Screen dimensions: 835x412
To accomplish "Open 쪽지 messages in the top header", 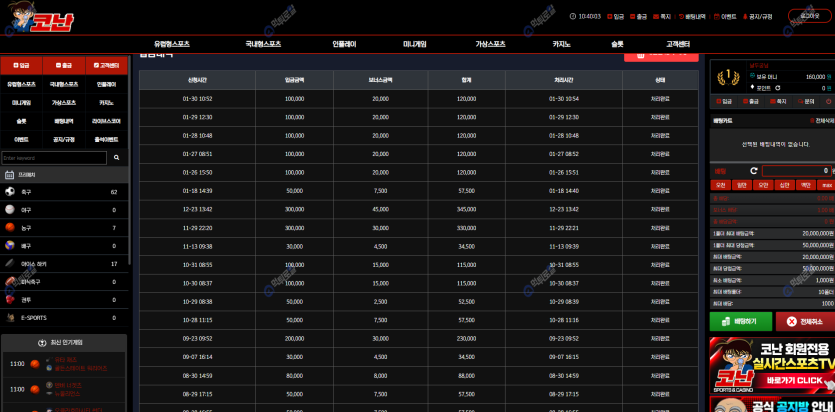I will point(661,17).
